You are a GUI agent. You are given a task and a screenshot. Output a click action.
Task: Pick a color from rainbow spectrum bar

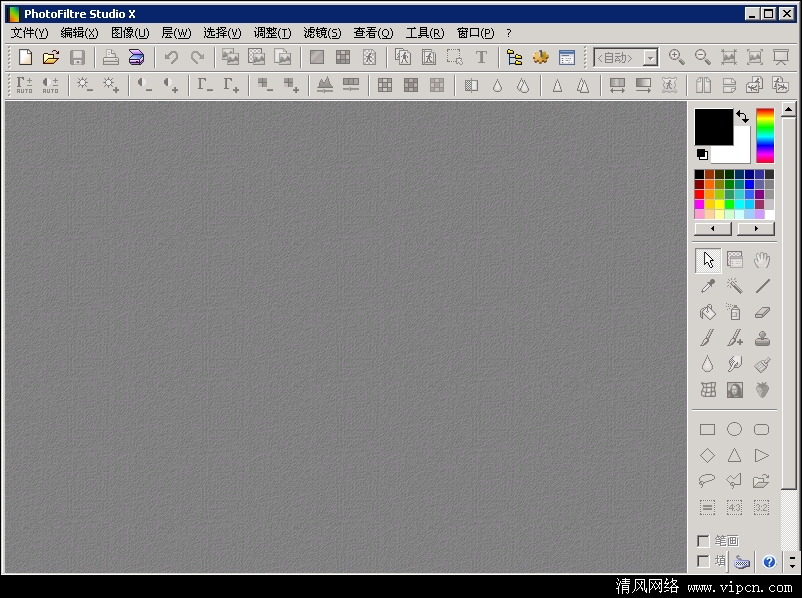(x=765, y=136)
